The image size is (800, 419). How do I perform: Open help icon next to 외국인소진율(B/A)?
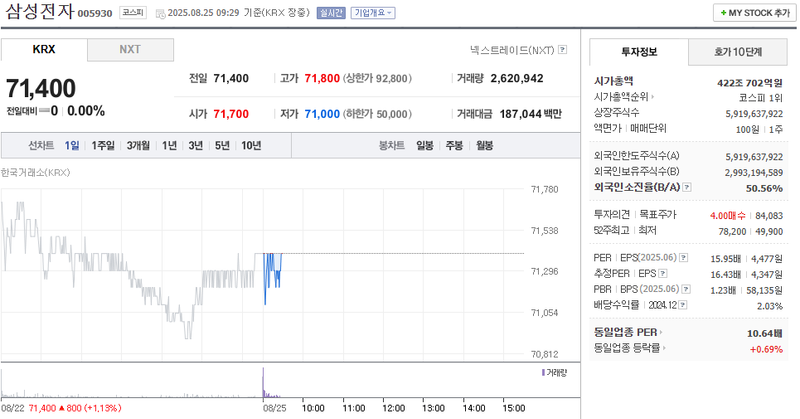tap(687, 187)
